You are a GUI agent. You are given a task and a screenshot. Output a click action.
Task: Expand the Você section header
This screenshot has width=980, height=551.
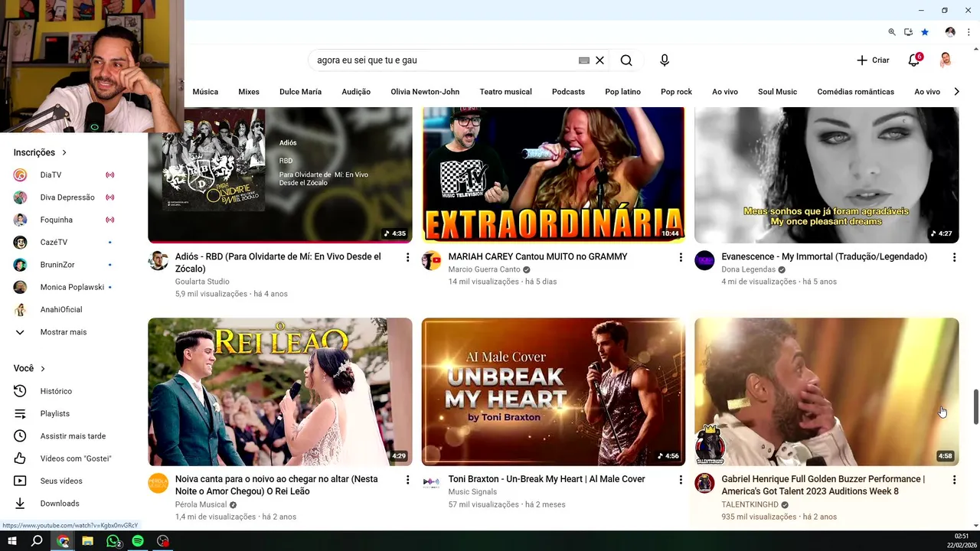pos(29,368)
